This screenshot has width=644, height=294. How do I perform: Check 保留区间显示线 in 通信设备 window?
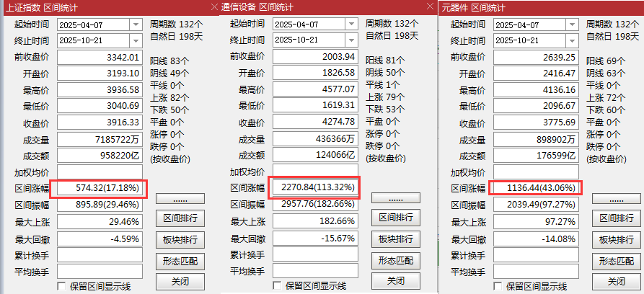tap(277, 285)
